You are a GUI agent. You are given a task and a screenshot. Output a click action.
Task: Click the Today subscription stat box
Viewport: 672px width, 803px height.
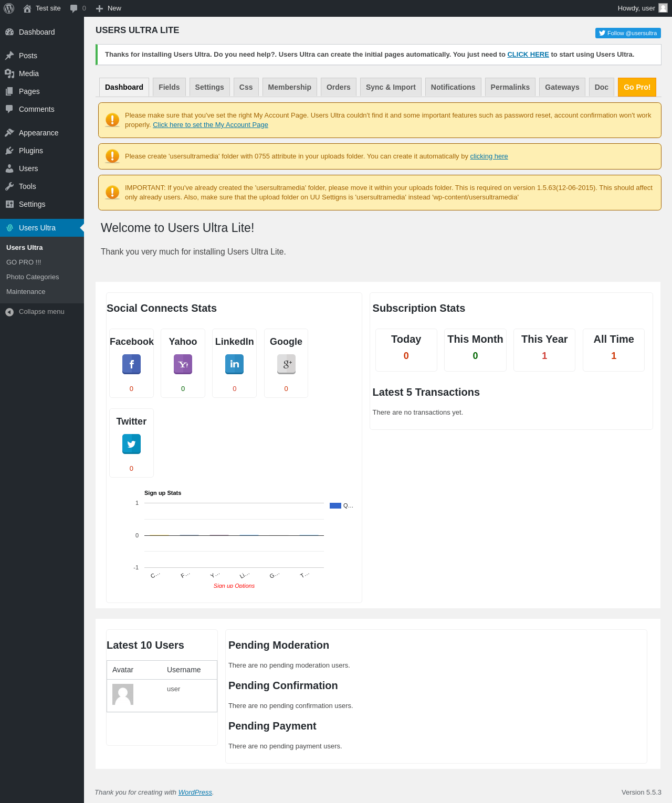coord(406,350)
